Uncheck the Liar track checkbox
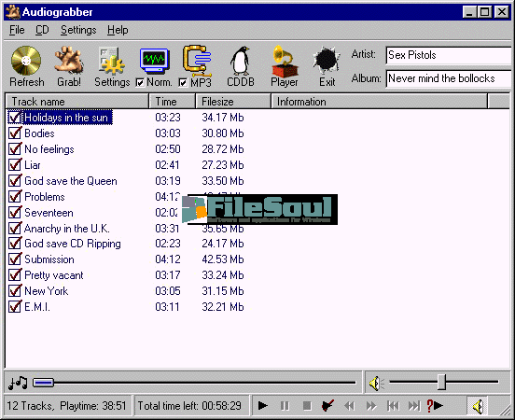This screenshot has width=515, height=420. click(x=15, y=164)
